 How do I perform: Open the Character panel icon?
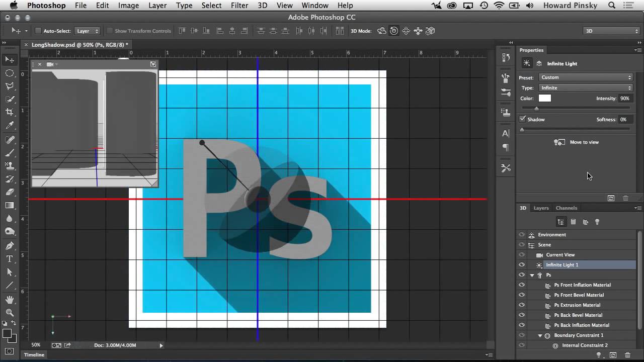506,133
